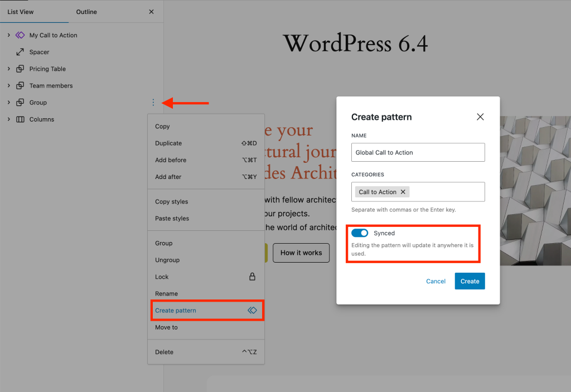Screen dimensions: 571x392
Task: Select Create pattern menu entry
Action: coord(206,311)
